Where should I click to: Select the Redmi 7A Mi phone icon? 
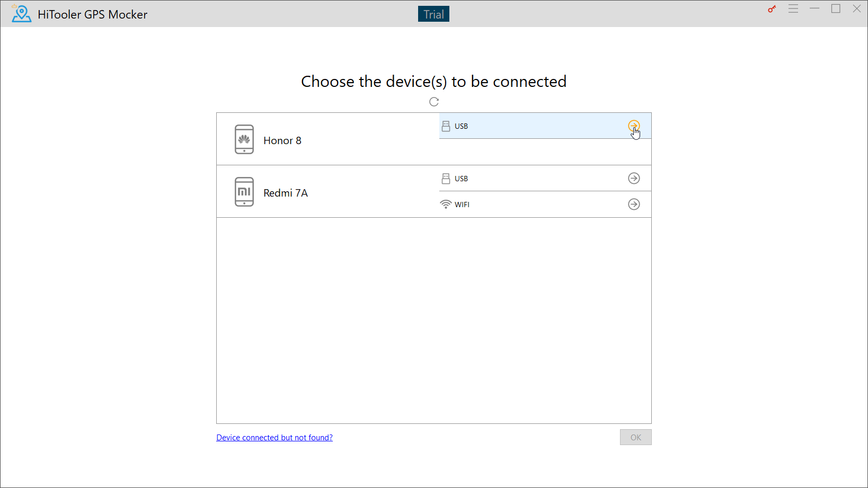(x=244, y=192)
